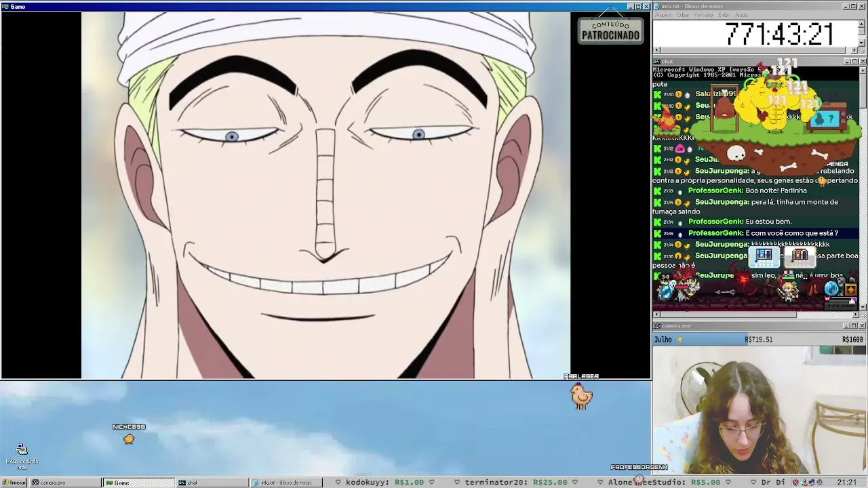Click the chat window scroll down arrow

coord(863,307)
